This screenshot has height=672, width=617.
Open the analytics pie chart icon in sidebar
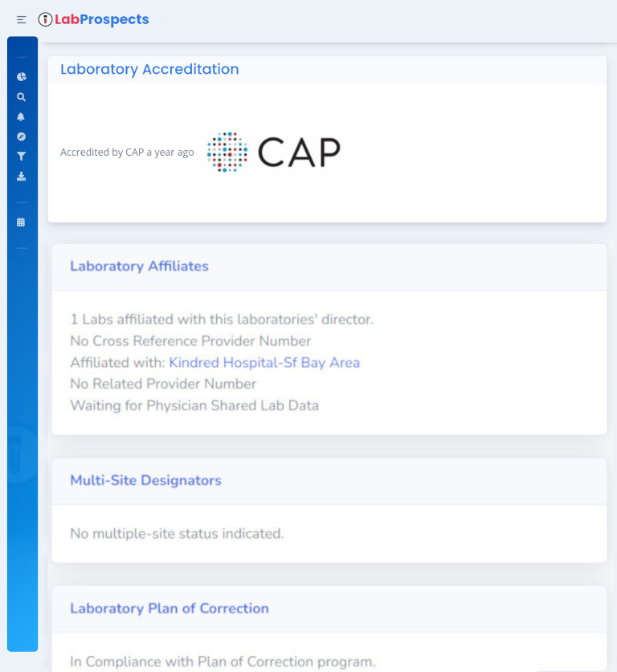[21, 76]
